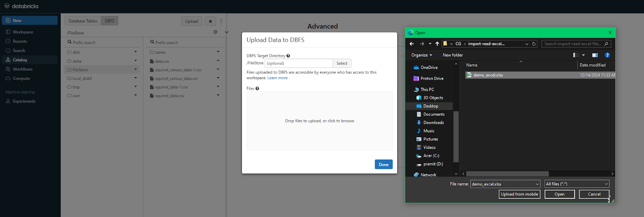
Task: Click the DBFS Target Directory help icon
Action: click(288, 56)
